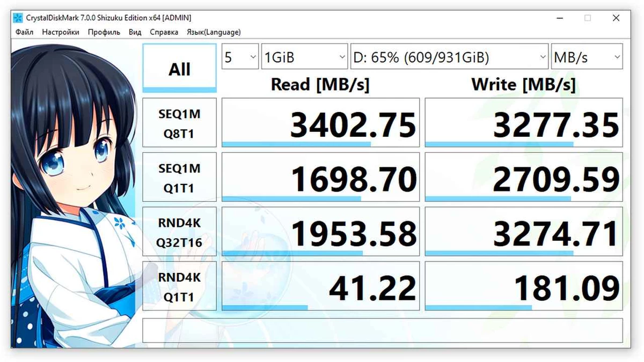644x362 pixels.
Task: Open the Настройки menu
Action: coord(61,32)
